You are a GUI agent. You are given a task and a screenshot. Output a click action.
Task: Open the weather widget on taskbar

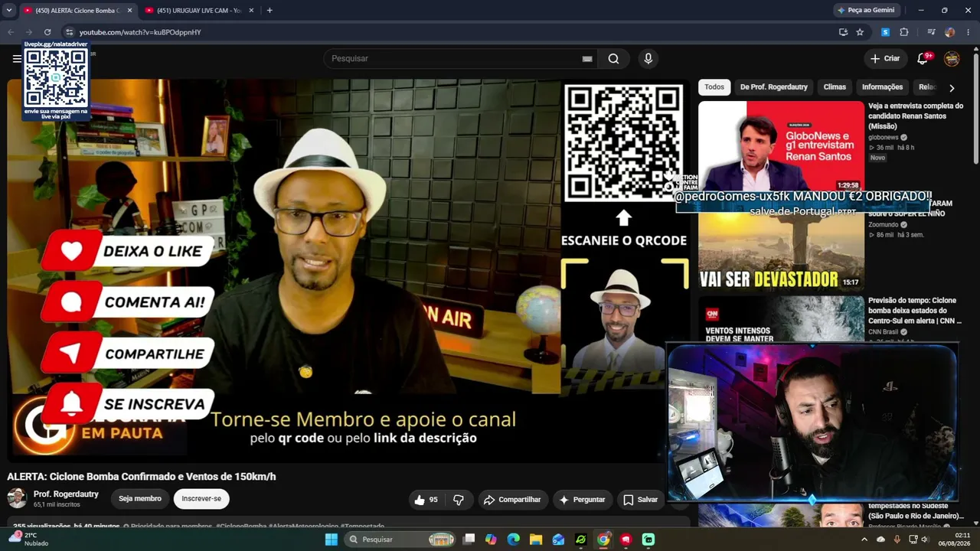coord(29,540)
